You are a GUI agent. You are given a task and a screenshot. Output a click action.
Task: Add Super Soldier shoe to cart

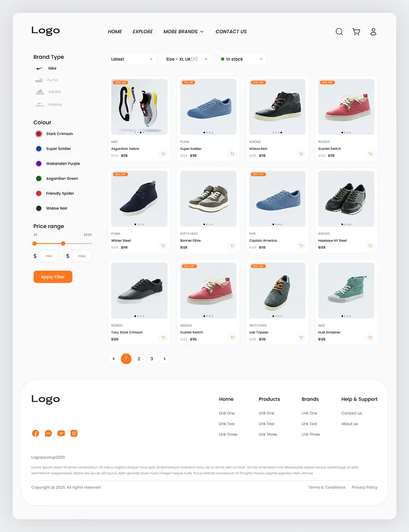point(232,154)
